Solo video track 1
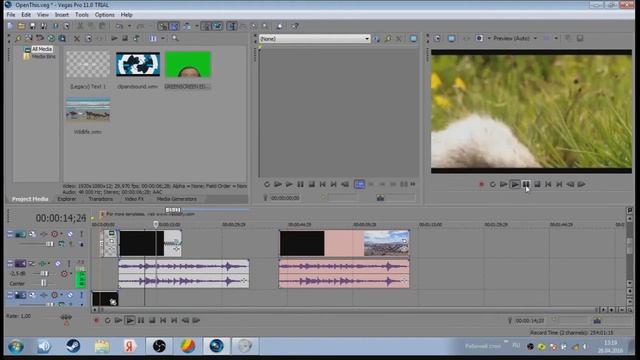The width and height of the screenshot is (640, 360). (x=81, y=234)
